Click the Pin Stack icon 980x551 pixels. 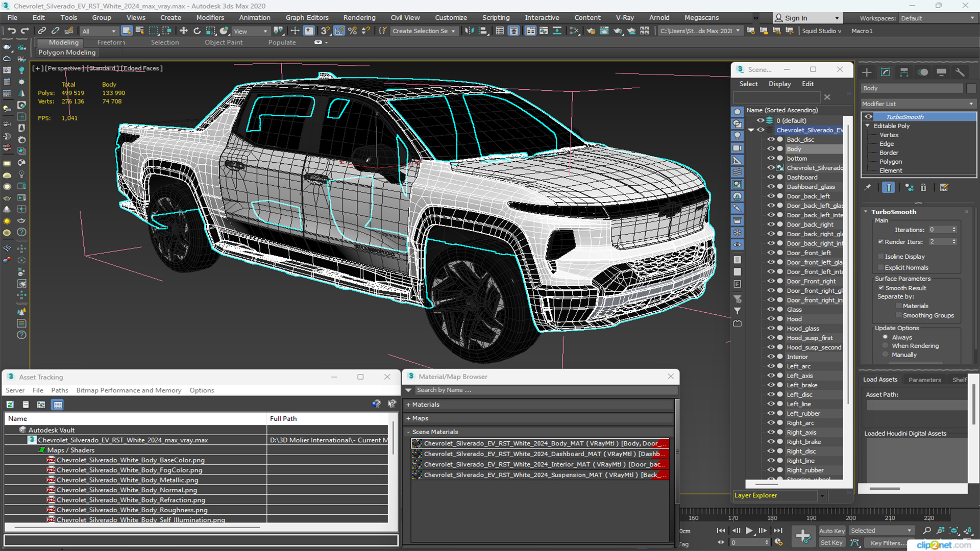point(868,188)
